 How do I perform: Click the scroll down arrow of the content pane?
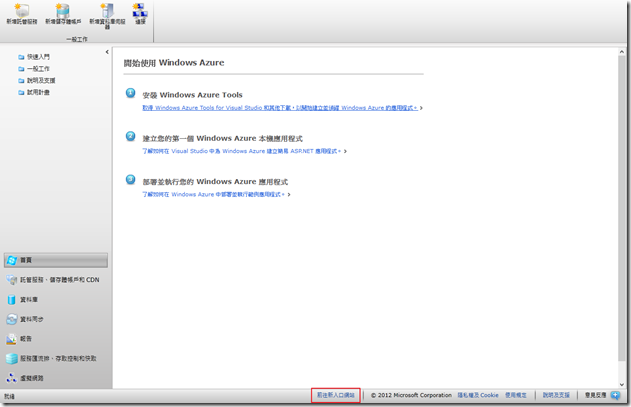[x=622, y=384]
